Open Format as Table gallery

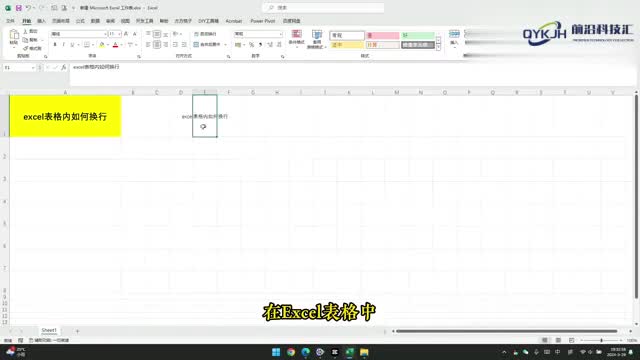coord(317,39)
